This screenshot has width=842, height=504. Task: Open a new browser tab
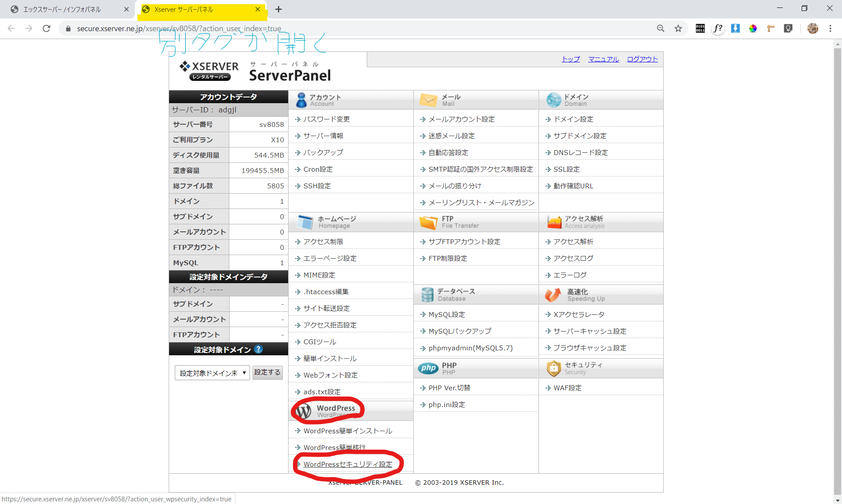tap(278, 9)
